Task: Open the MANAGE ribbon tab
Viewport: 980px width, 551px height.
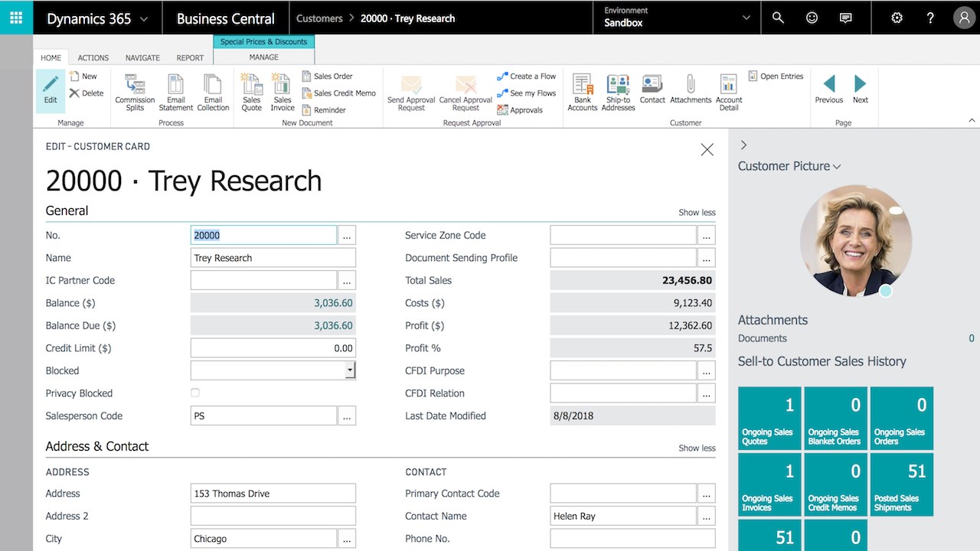Action: click(264, 57)
